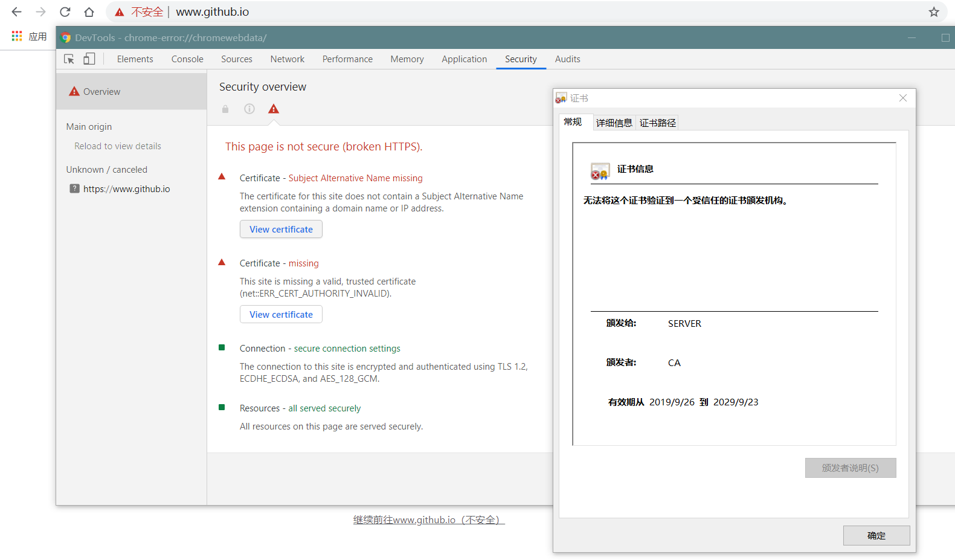Click View certificate under Subject Alternative Name missing
The width and height of the screenshot is (955, 560).
[x=281, y=230]
